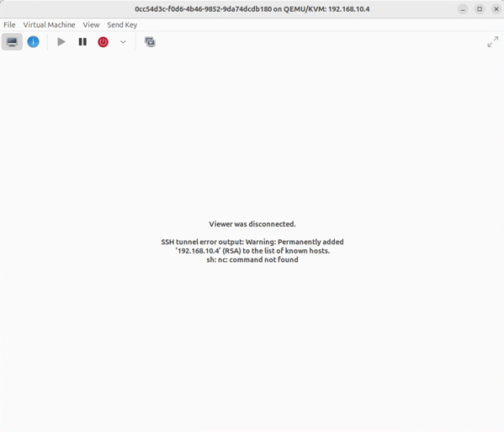Minimize the virt-manager window
Image resolution: width=504 pixels, height=432 pixels.
pos(463,9)
